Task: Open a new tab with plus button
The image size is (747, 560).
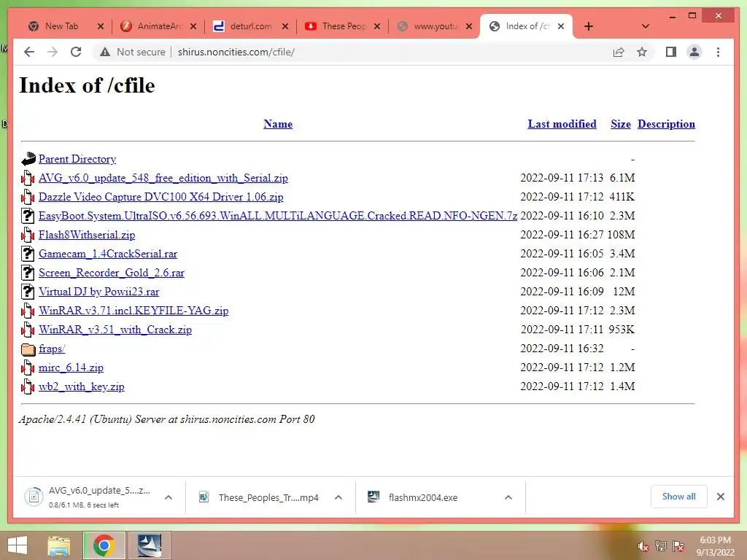Action: (589, 26)
